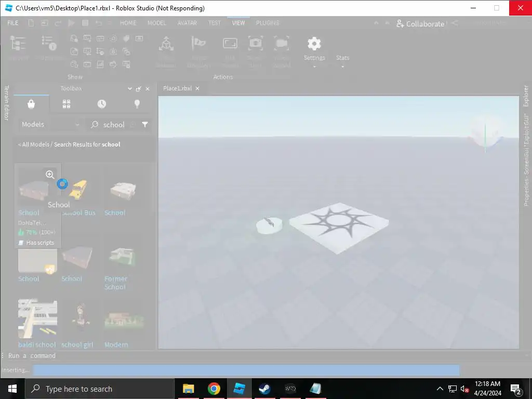The image size is (532, 399).
Task: Click the Modern asset title link
Action: [x=116, y=345]
